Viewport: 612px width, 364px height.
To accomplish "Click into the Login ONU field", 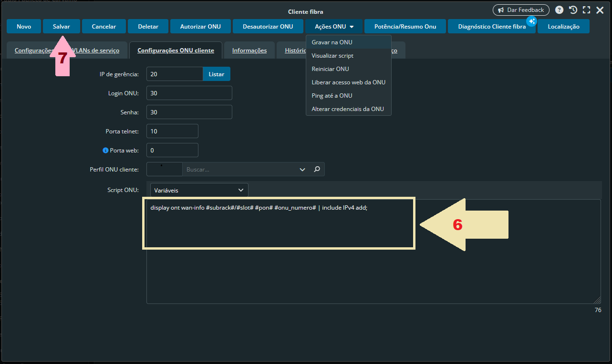I will pos(189,93).
